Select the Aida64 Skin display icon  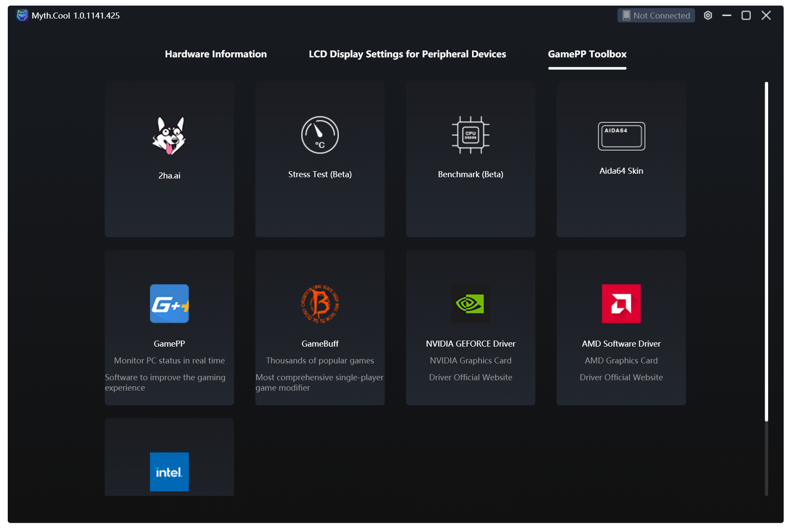coord(621,136)
